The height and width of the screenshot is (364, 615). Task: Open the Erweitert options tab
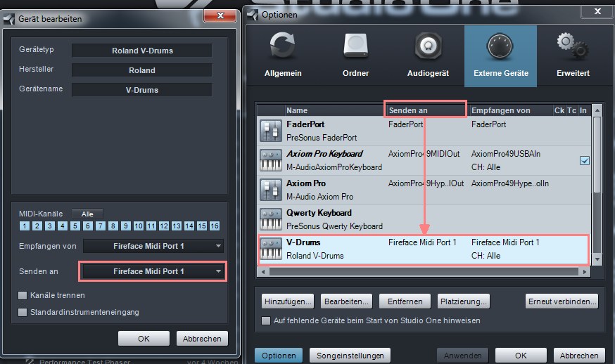click(x=573, y=56)
